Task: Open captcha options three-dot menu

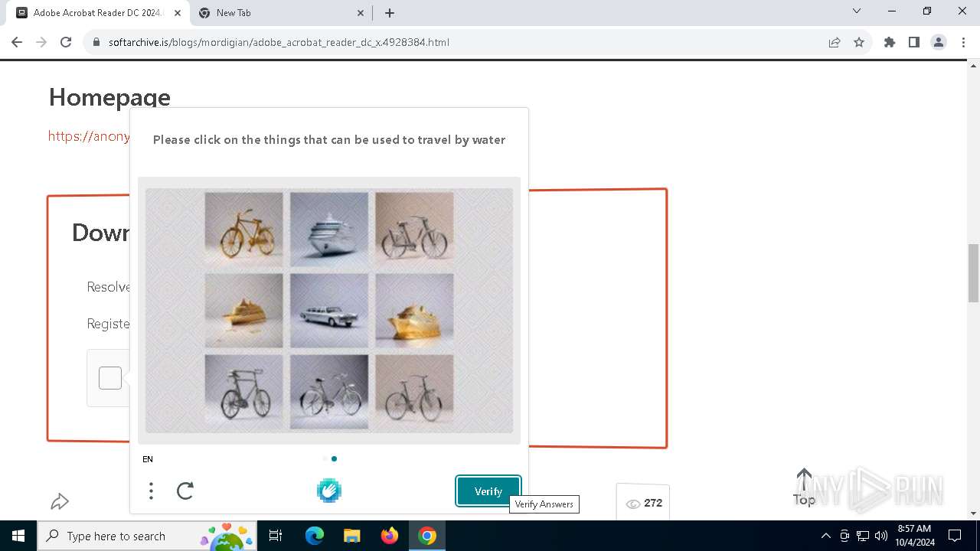Action: coord(151,491)
